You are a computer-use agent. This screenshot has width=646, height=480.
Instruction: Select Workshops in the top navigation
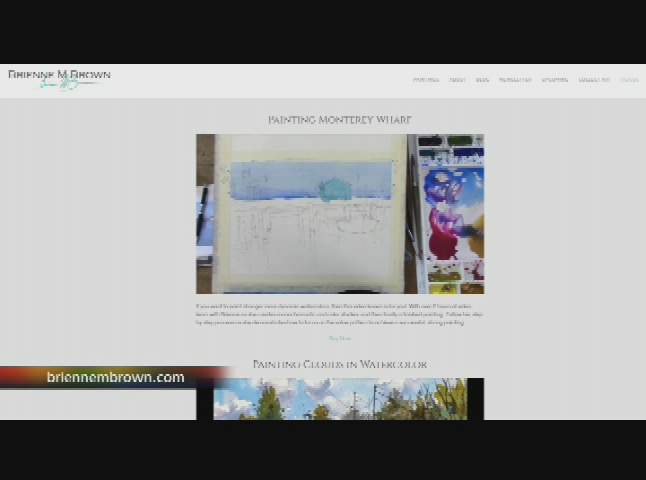(x=554, y=80)
